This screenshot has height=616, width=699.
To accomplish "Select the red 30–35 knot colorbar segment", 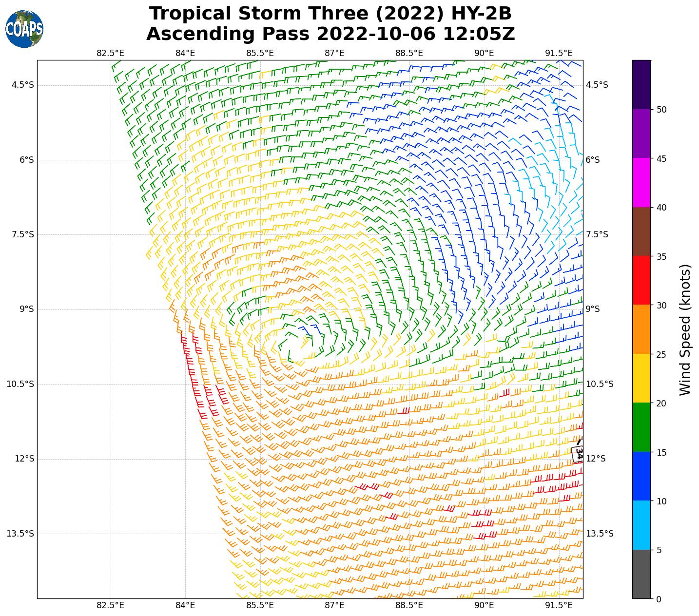I will click(x=641, y=280).
